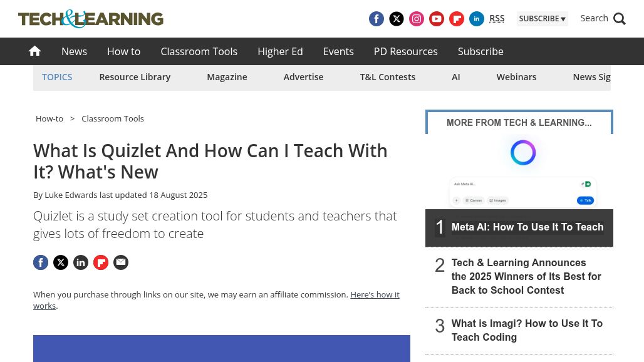This screenshot has width=644, height=362.
Task: Open the Meta AI article thumbnail
Action: point(519,172)
